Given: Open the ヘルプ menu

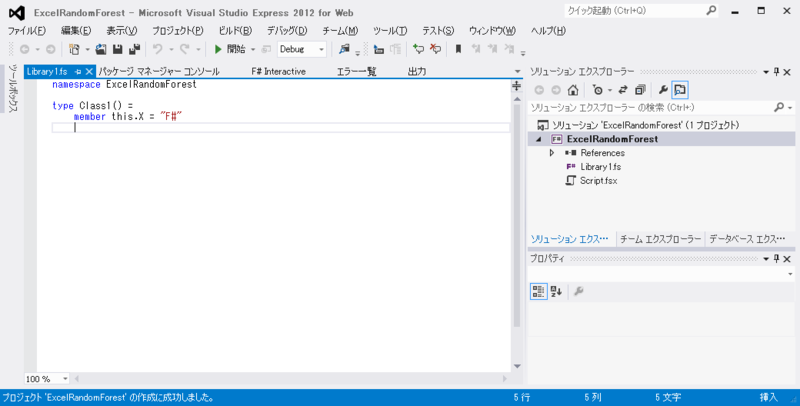Looking at the screenshot, I should 548,31.
